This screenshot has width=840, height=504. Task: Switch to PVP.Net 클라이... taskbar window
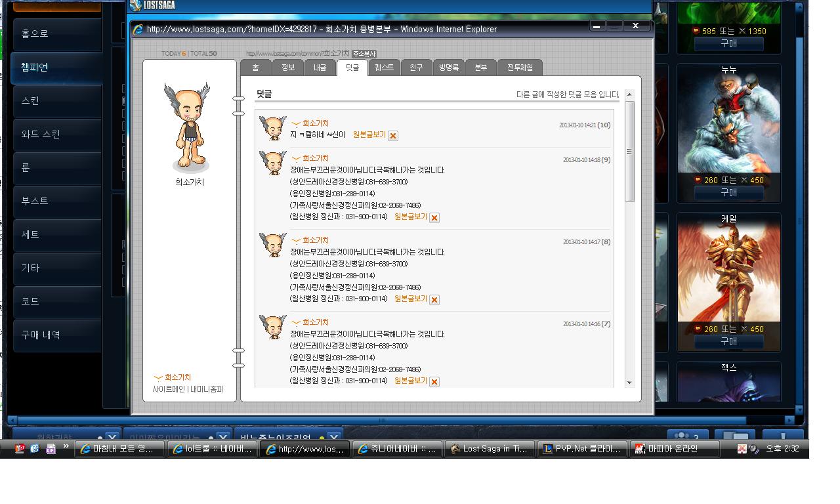(583, 449)
